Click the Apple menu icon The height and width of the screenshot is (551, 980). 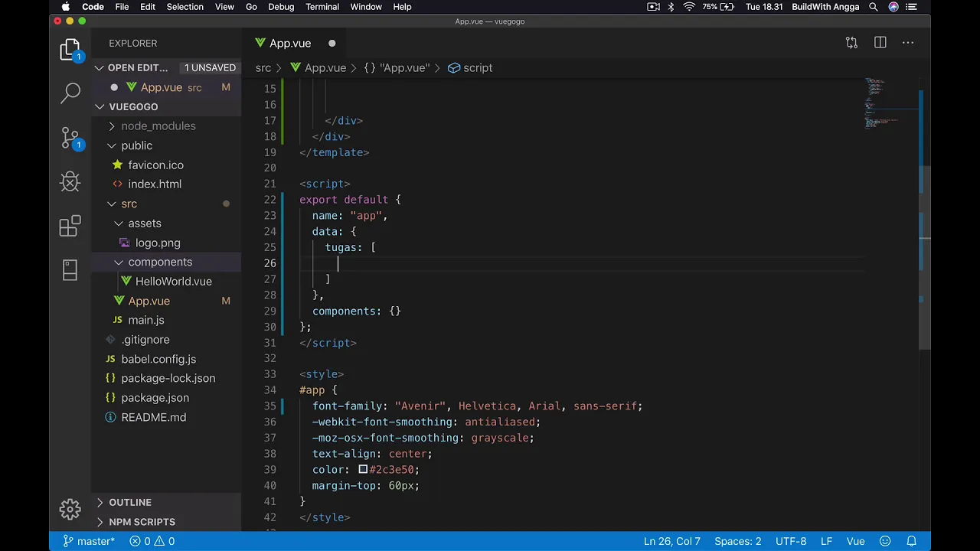click(x=66, y=7)
